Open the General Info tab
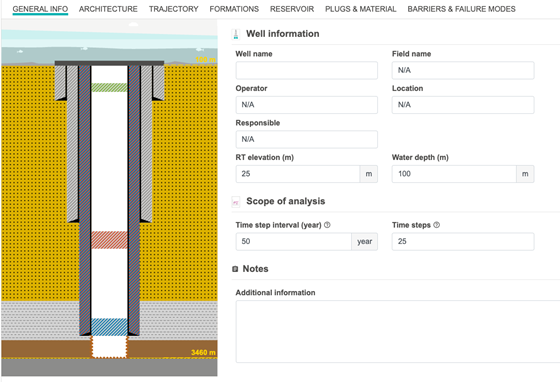560x382 pixels. [x=40, y=9]
